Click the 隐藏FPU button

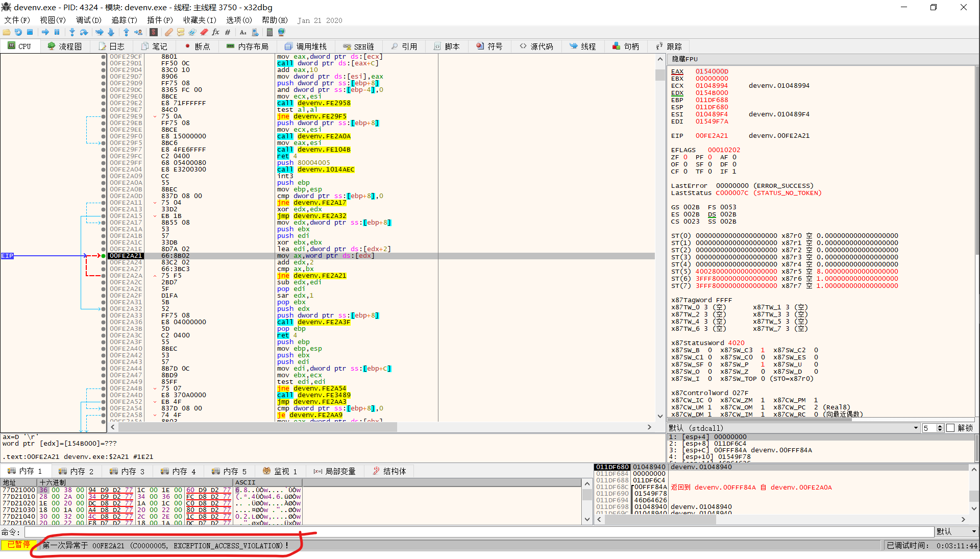point(684,59)
